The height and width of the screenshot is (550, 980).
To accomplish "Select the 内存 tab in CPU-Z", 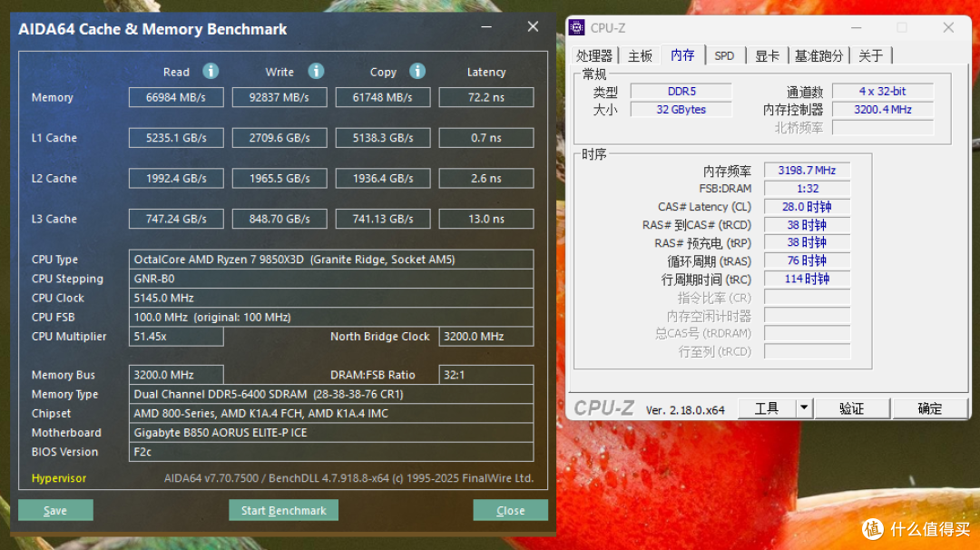I will pos(682,55).
